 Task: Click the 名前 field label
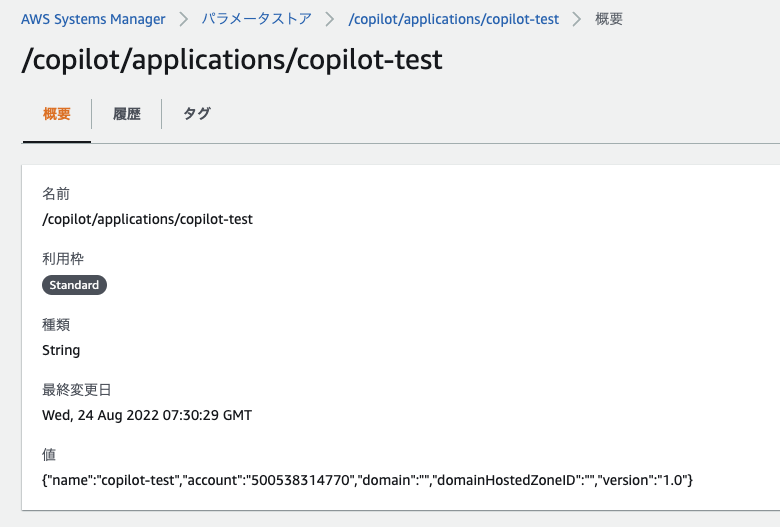[56, 194]
